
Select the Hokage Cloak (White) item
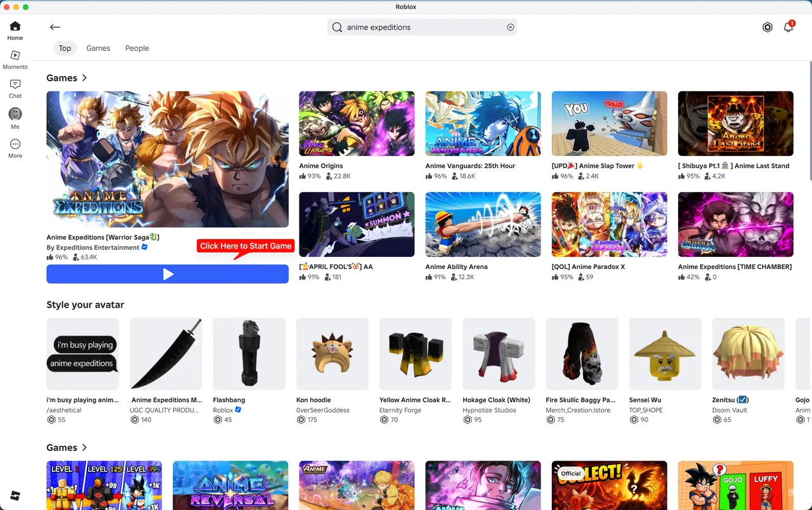pyautogui.click(x=499, y=354)
